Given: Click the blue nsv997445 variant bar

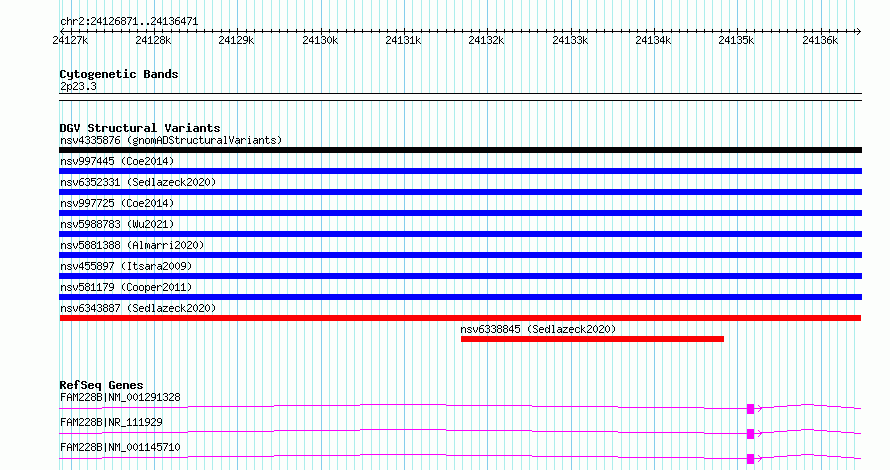Looking at the screenshot, I should (x=460, y=171).
